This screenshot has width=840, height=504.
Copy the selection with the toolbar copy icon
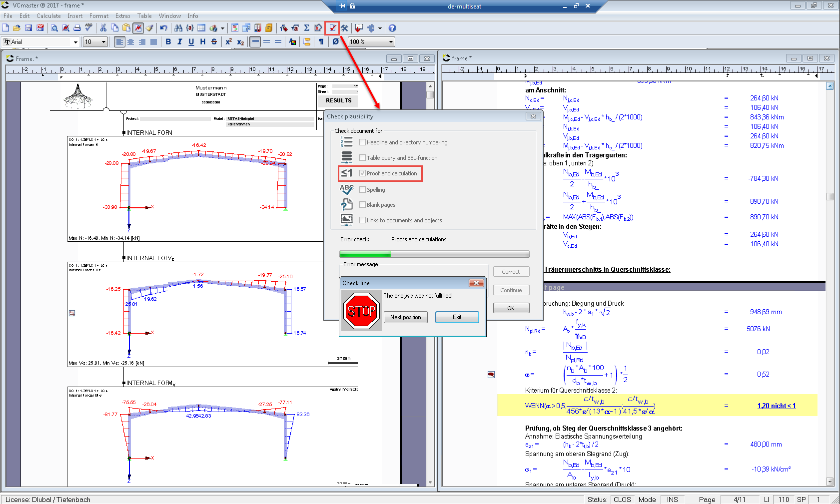115,28
